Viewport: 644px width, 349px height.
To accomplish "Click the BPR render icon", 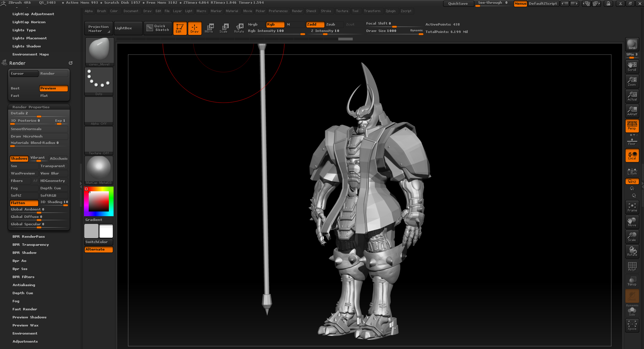I will point(632,44).
